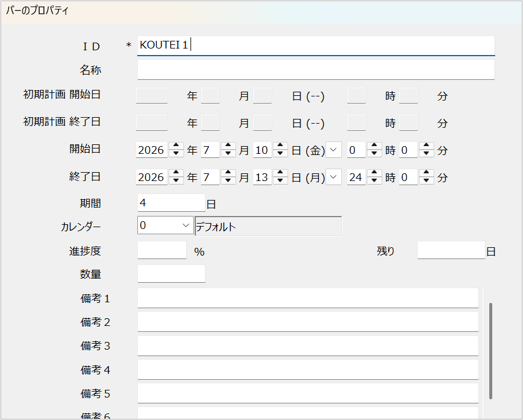Click the 名称 text field
The width and height of the screenshot is (523, 420).
click(316, 70)
